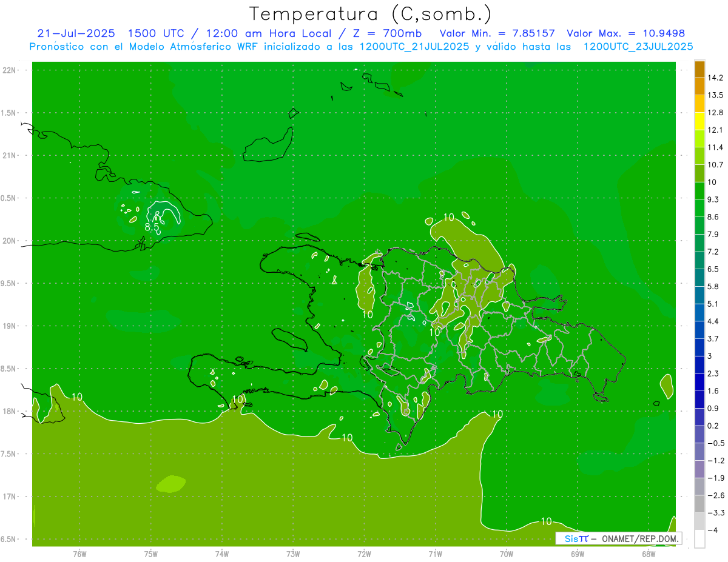Image resolution: width=728 pixels, height=562 pixels.
Task: Click the "19N" latitude axis label
Action: (10, 326)
